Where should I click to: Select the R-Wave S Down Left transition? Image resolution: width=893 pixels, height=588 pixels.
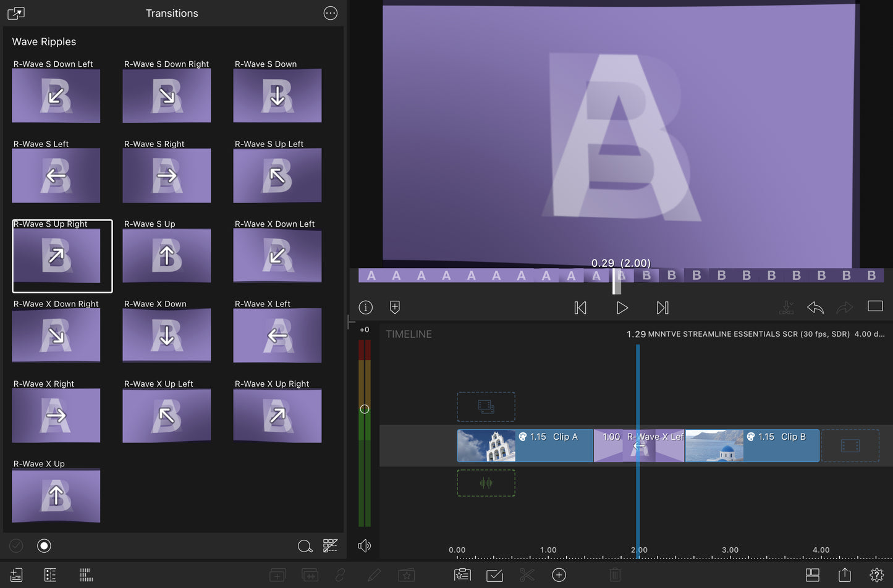(56, 96)
